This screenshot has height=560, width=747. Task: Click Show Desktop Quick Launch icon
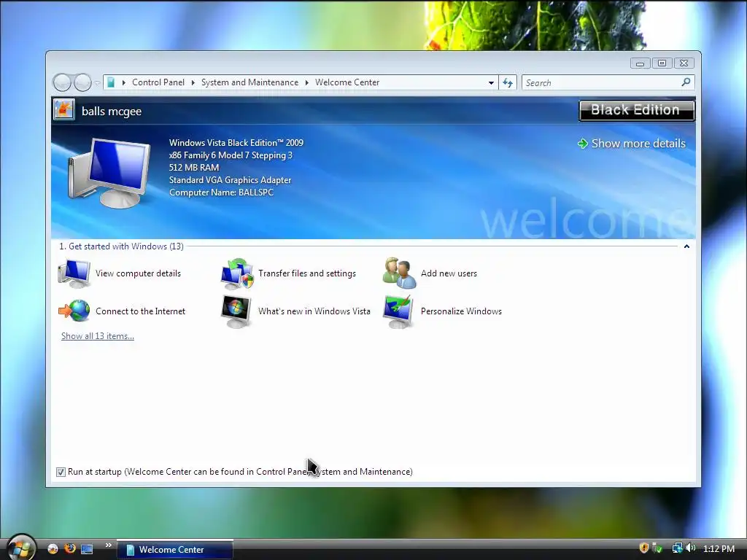(87, 549)
